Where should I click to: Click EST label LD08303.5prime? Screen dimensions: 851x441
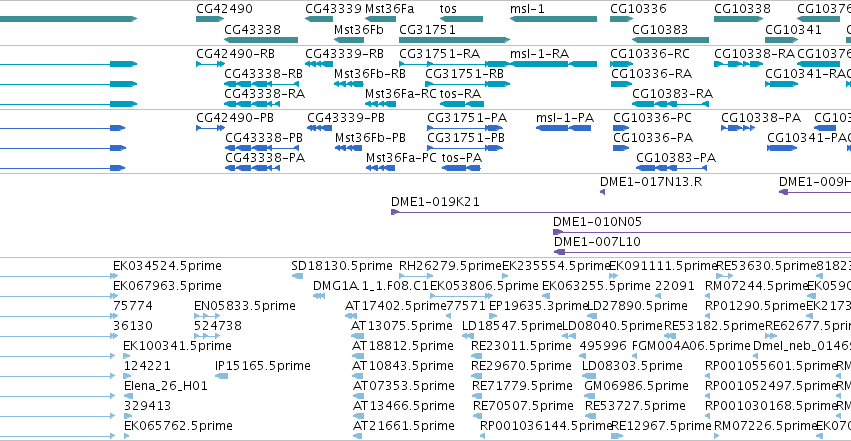(632, 366)
